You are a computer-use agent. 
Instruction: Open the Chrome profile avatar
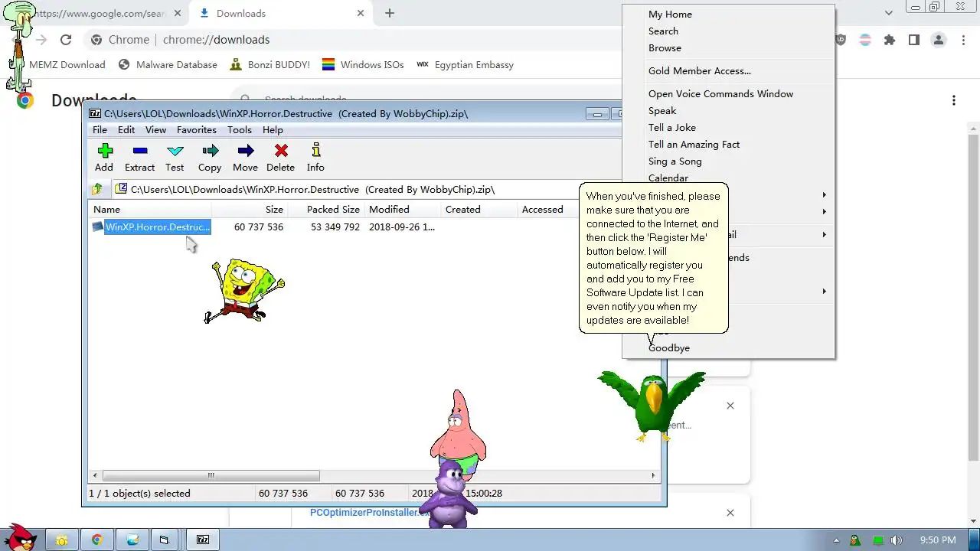tap(939, 40)
